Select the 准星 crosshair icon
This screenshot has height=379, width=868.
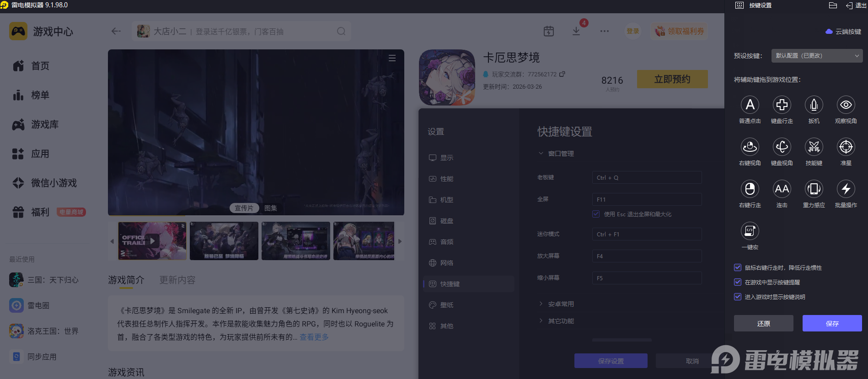tap(846, 147)
